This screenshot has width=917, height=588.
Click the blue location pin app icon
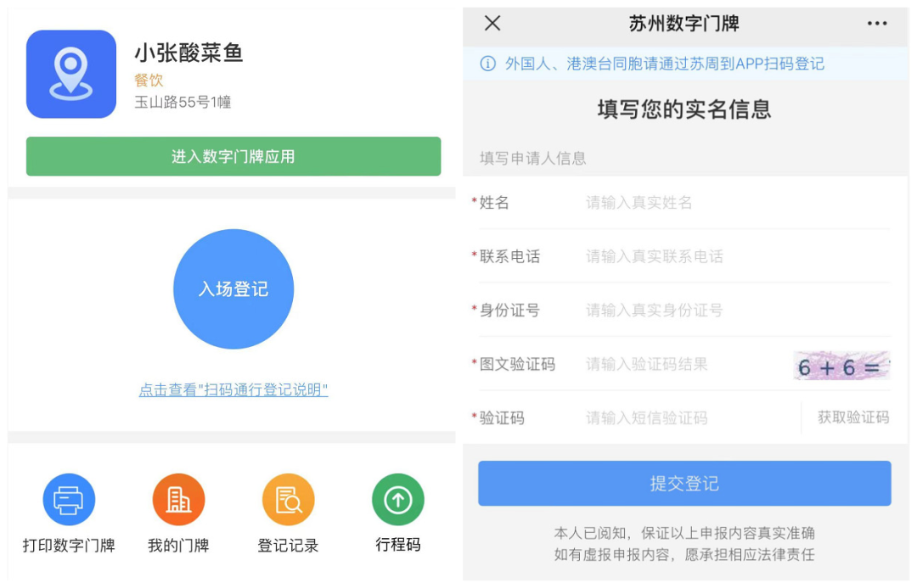click(70, 74)
